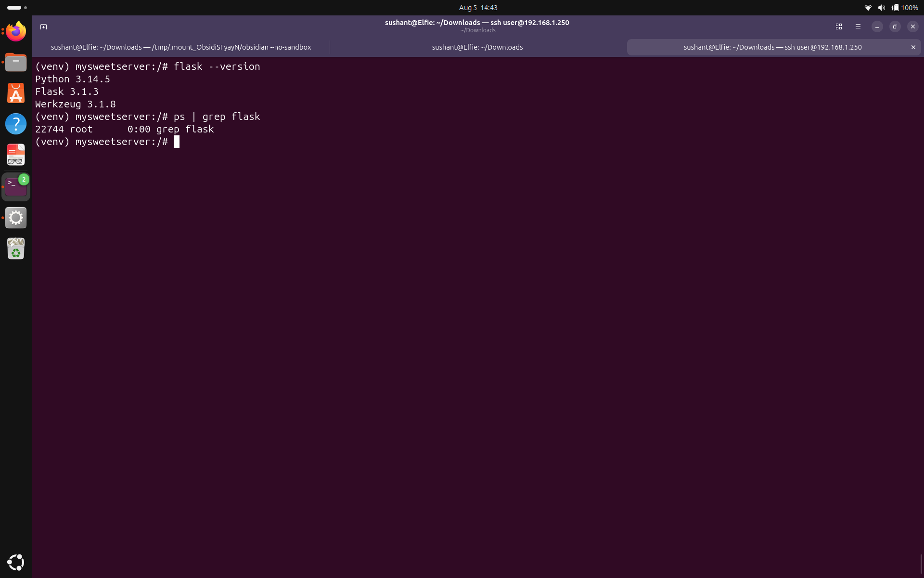Close the ssh user@192.168.1.250 tab
Screen dimensions: 924x578
[913, 47]
